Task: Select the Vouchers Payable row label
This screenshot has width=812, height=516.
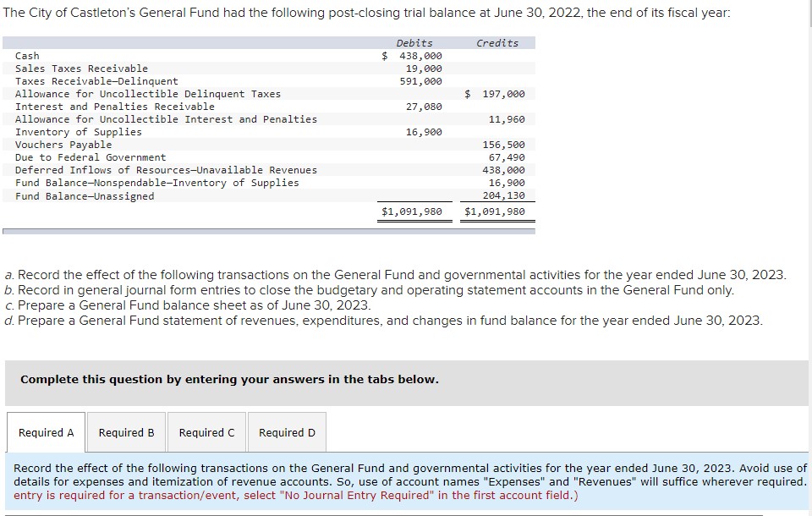Action: coord(63,145)
